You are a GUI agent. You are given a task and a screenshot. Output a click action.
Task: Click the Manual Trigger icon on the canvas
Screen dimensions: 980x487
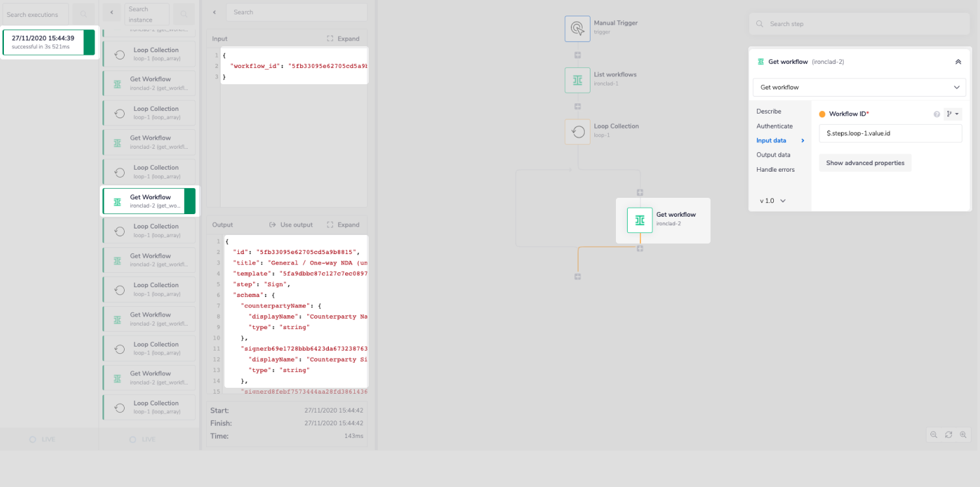(x=577, y=28)
